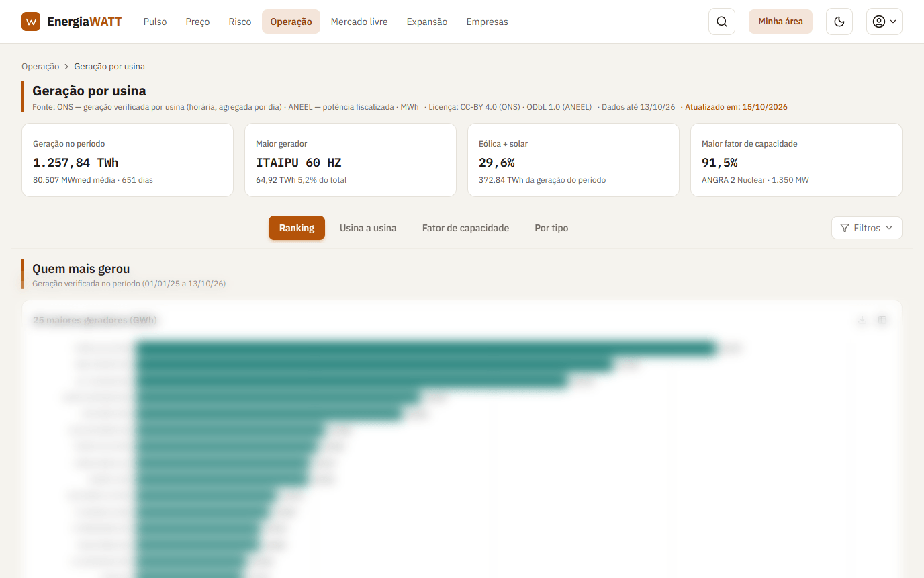The width and height of the screenshot is (924, 578).
Task: Click the Minha área button
Action: [780, 22]
